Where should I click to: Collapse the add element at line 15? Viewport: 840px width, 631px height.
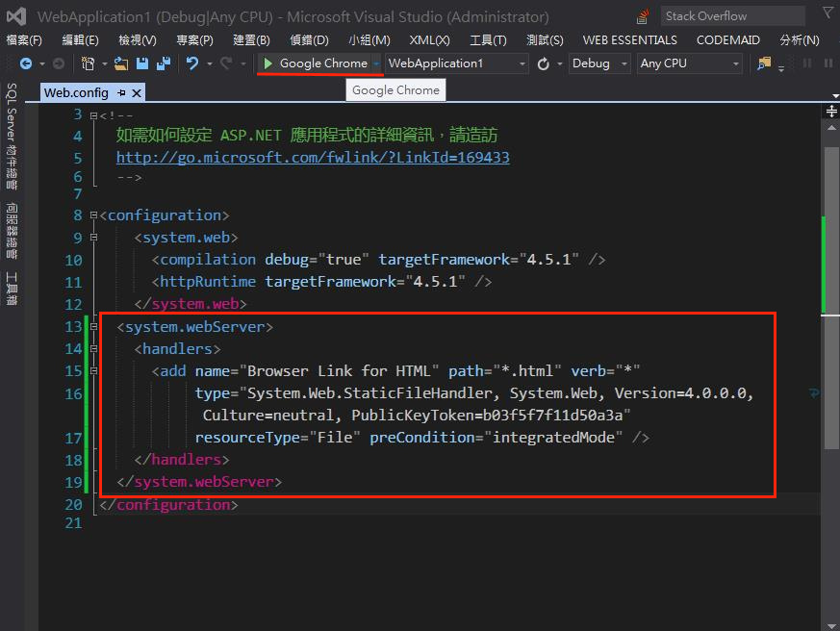point(93,370)
